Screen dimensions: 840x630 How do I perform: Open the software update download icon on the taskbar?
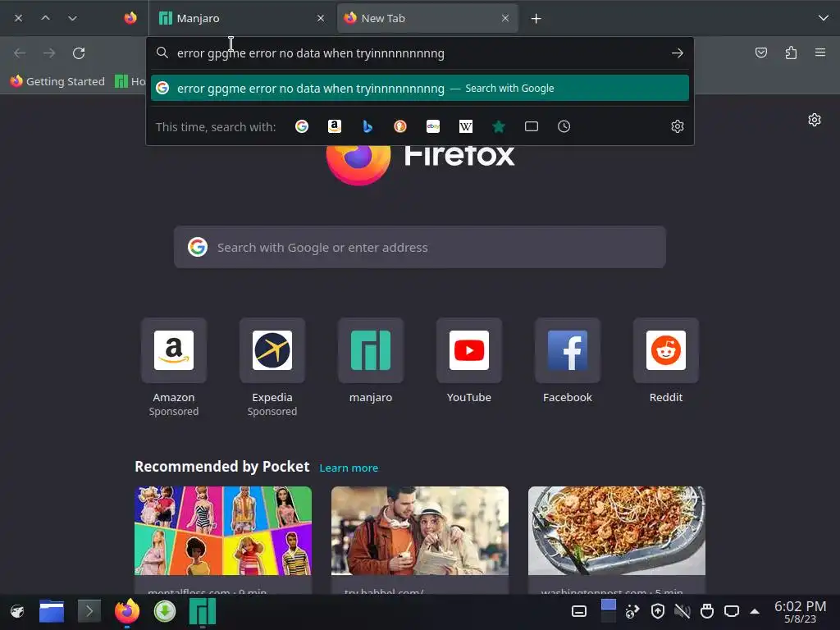(164, 611)
